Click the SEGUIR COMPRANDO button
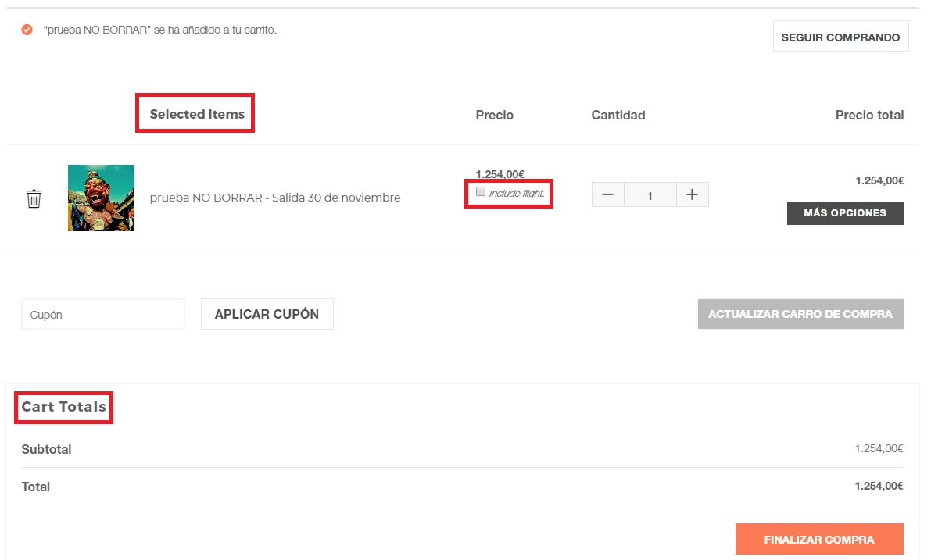The image size is (931, 560). (x=841, y=37)
